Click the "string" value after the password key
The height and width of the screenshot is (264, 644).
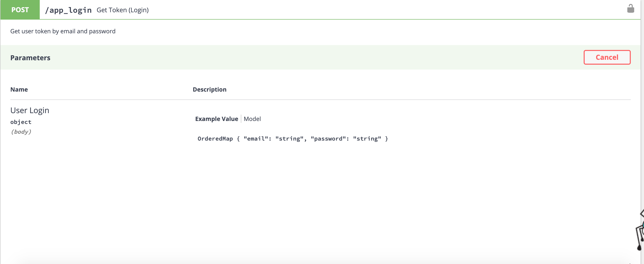367,139
